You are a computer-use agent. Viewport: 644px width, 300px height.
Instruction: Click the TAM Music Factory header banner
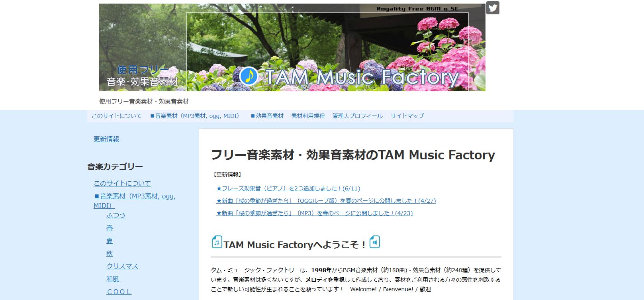[292, 47]
